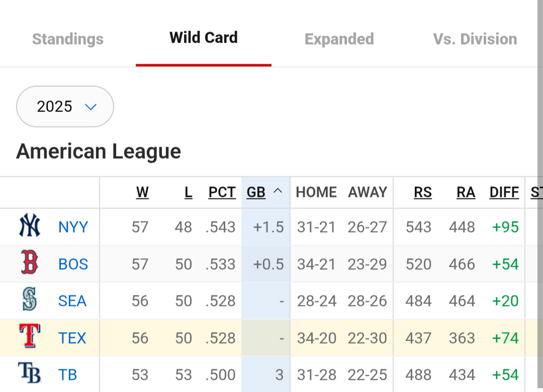This screenshot has width=543, height=392.
Task: Open the TB team link
Action: coord(68,375)
